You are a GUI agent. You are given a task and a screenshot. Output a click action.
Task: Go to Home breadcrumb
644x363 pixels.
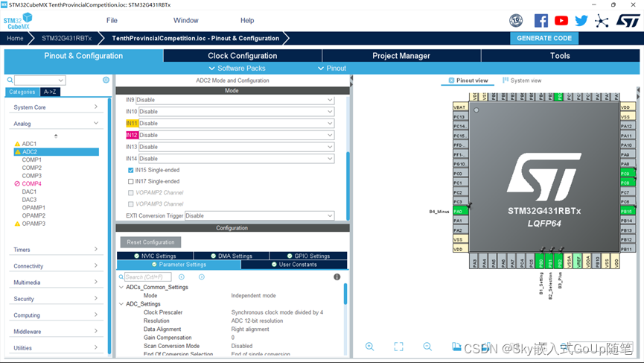pos(15,38)
